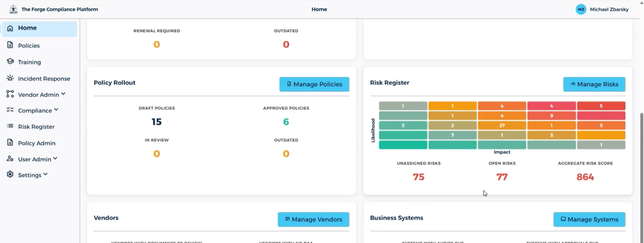Expand the Vendor Admin chevron
The width and height of the screenshot is (644, 243).
coord(63,94)
